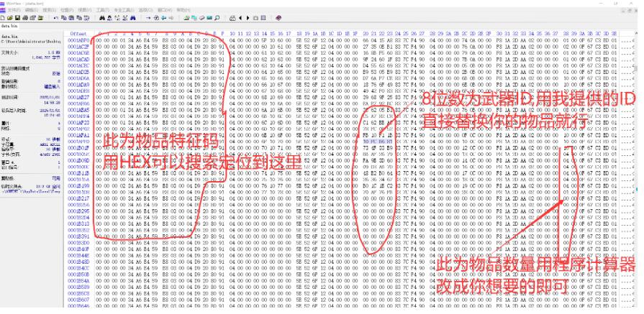Select offset row 0001B391
This screenshot has width=644, height=314.
tap(78, 236)
